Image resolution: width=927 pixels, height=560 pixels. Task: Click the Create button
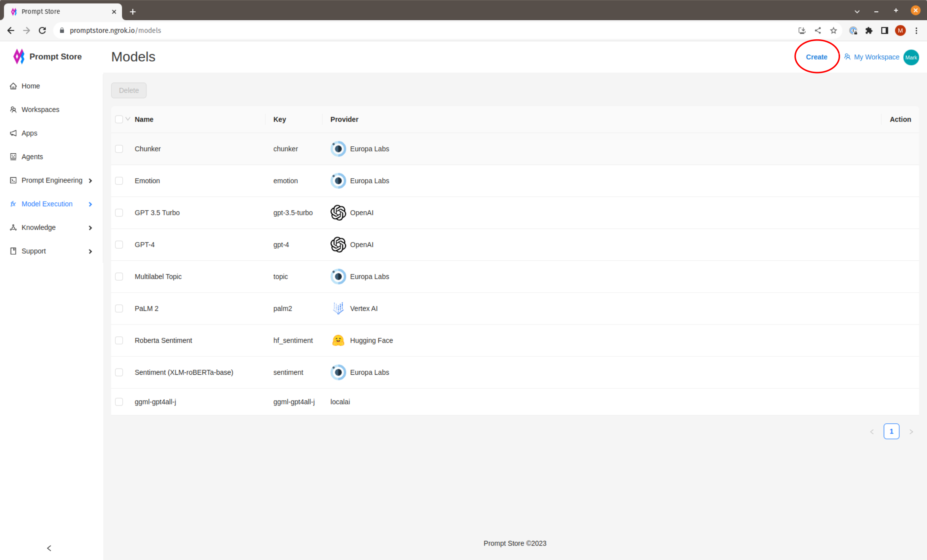click(x=816, y=57)
